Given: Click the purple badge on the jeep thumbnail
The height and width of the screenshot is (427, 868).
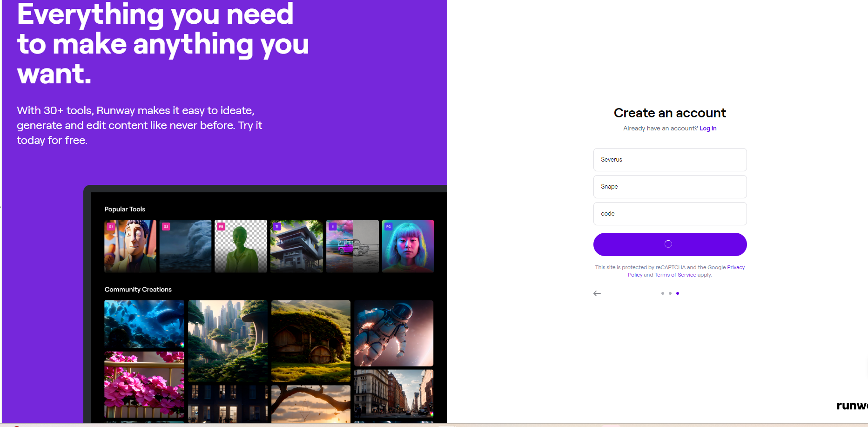Looking at the screenshot, I should pyautogui.click(x=333, y=227).
